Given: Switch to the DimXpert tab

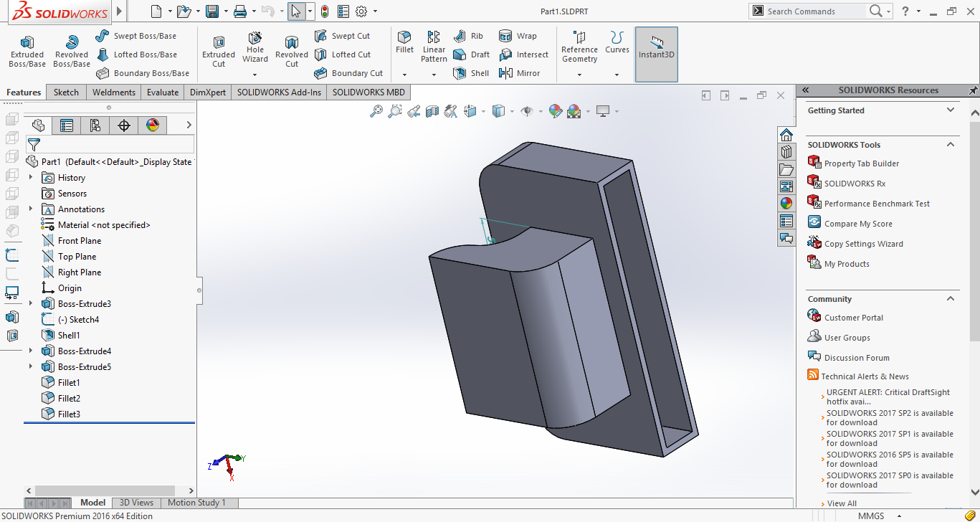Looking at the screenshot, I should (208, 92).
